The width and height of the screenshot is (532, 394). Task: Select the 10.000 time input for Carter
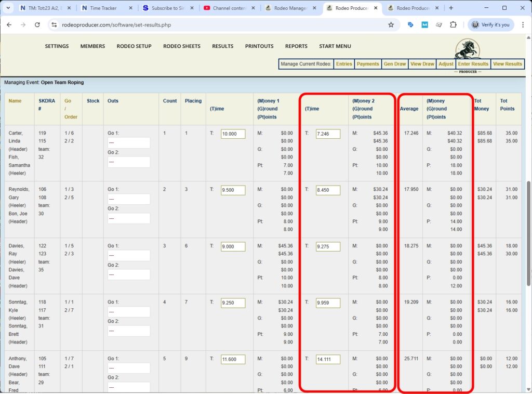tap(232, 134)
